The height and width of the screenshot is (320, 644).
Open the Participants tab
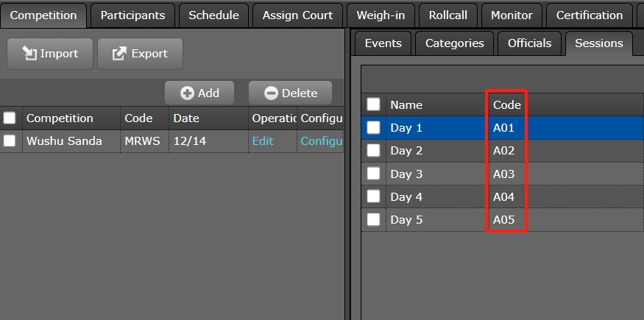[x=132, y=15]
